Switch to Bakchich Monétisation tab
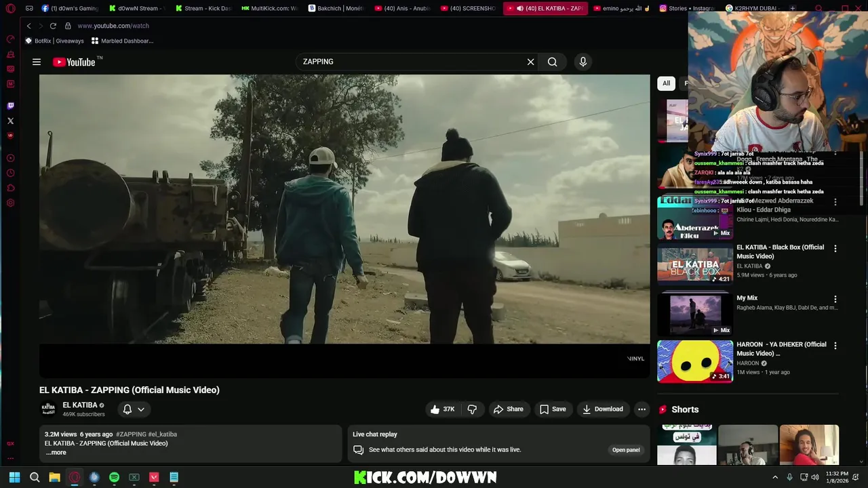Image resolution: width=868 pixels, height=488 pixels. tap(336, 8)
